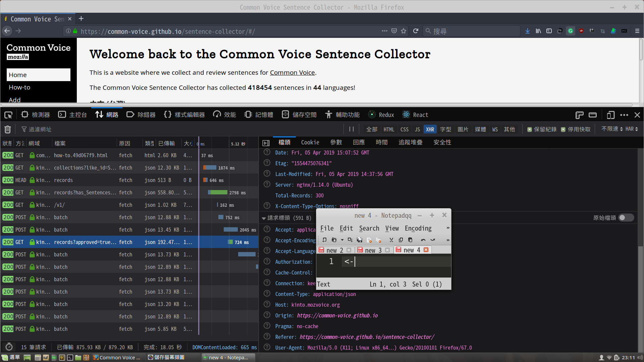This screenshot has width=644, height=362.
Task: Click Notepadqq paste icon
Action: click(410, 240)
